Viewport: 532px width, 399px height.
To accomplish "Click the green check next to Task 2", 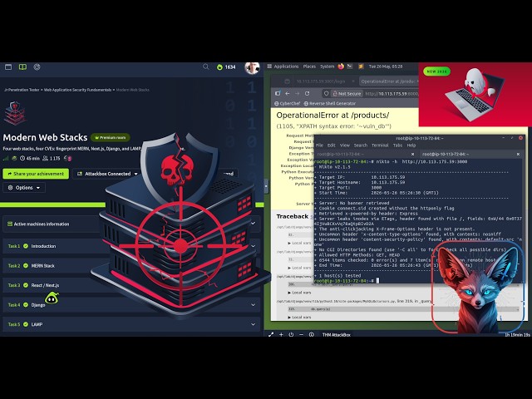I will pyautogui.click(x=26, y=266).
